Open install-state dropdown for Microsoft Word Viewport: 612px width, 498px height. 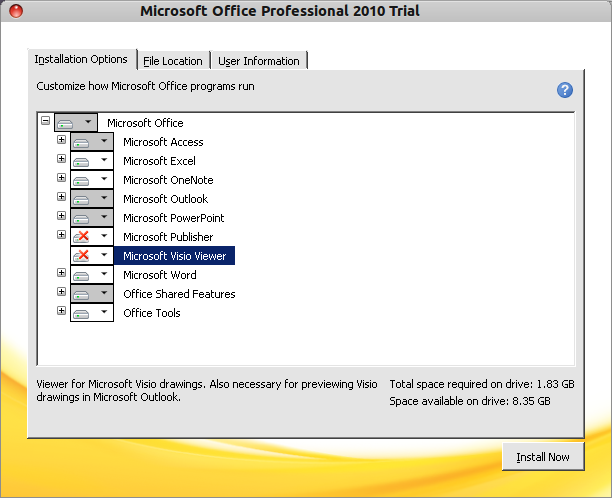92,275
